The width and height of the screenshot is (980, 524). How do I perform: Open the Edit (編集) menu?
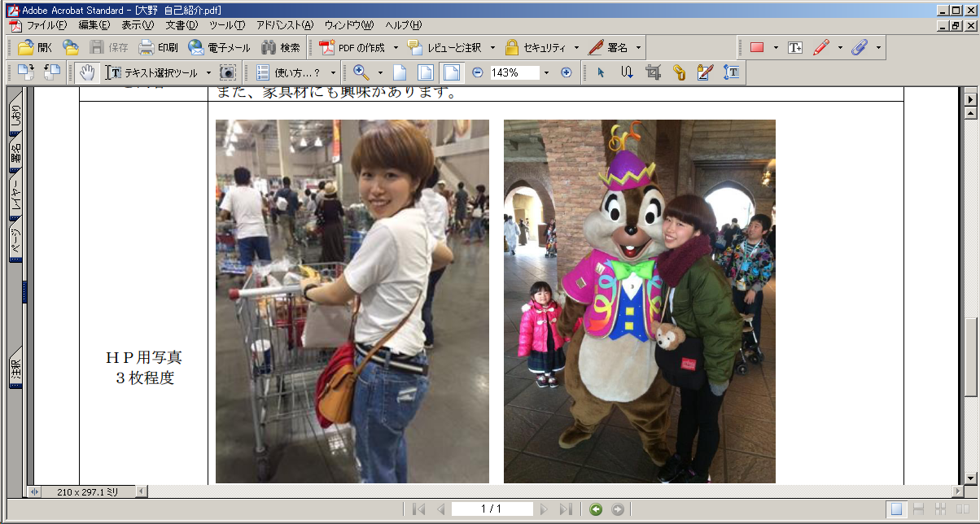94,25
